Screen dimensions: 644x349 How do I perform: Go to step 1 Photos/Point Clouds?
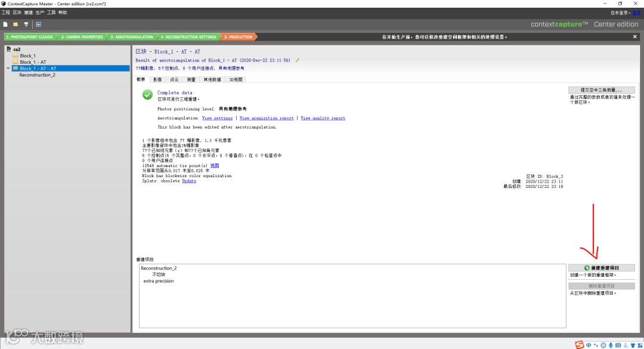click(x=30, y=37)
